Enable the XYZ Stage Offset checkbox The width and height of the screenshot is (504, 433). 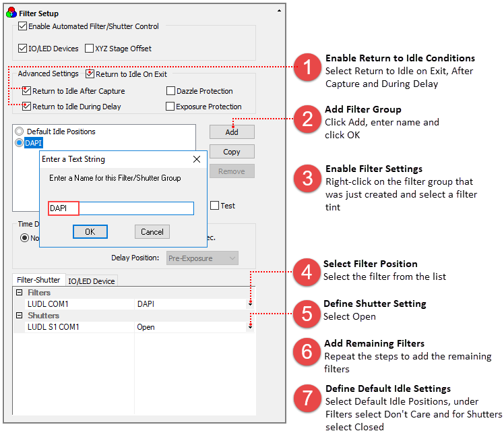click(90, 49)
